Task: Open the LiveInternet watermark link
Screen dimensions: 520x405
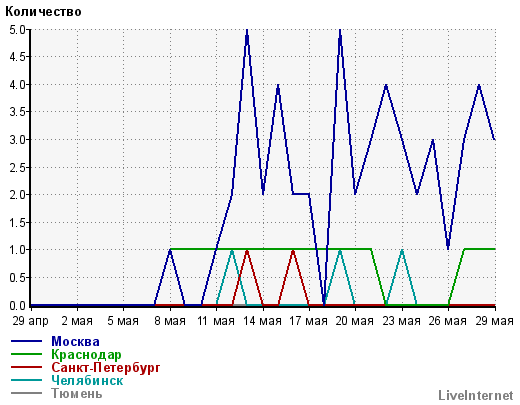Action: [x=476, y=395]
